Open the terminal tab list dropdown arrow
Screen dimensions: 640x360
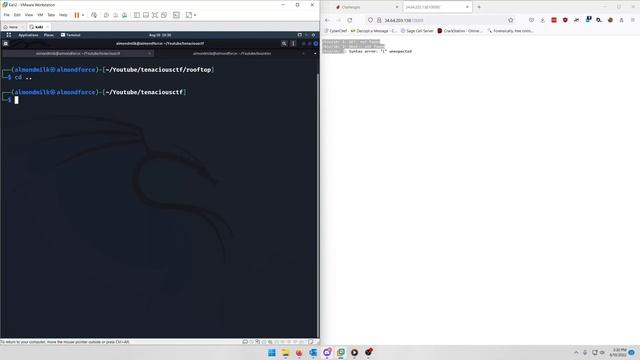point(315,53)
